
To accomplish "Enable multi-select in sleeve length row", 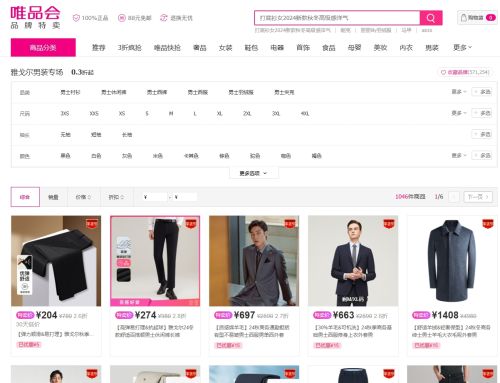I will click(482, 134).
